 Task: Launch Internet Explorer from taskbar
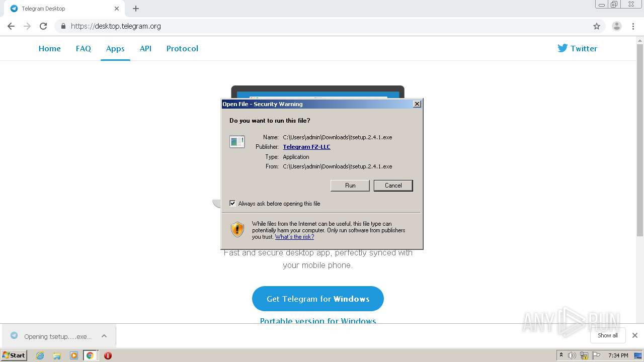coord(40,355)
